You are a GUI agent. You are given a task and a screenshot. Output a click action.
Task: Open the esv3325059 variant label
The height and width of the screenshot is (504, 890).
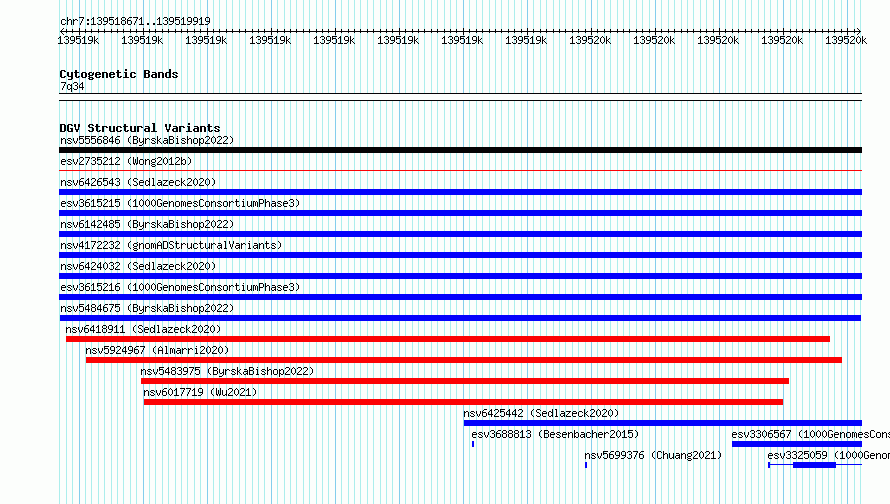[x=829, y=455]
